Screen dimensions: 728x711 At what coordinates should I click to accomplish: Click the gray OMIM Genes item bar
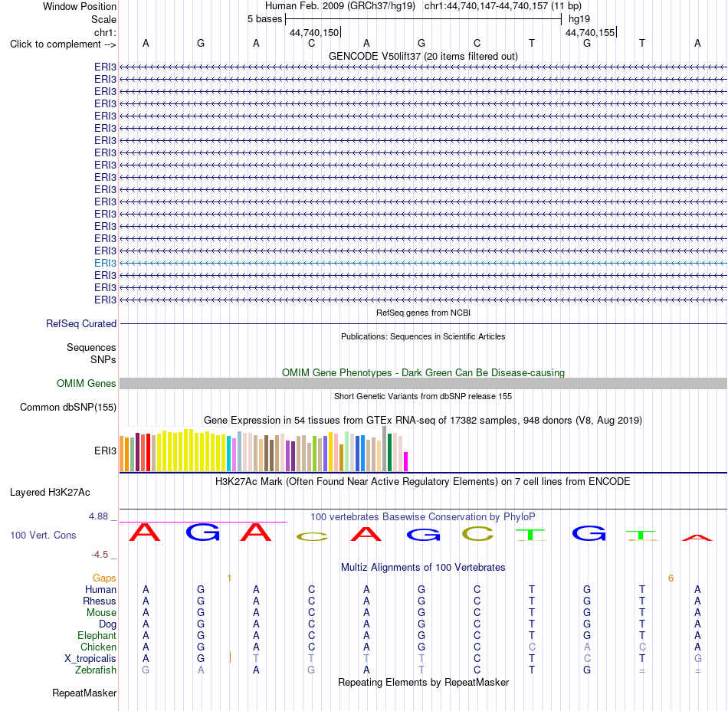423,383
